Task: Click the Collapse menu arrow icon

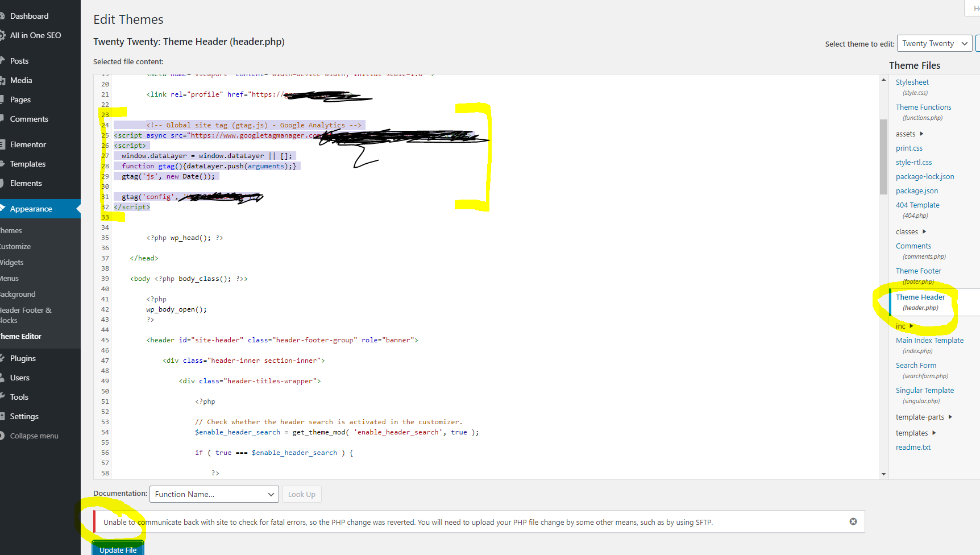Action: [x=2, y=436]
